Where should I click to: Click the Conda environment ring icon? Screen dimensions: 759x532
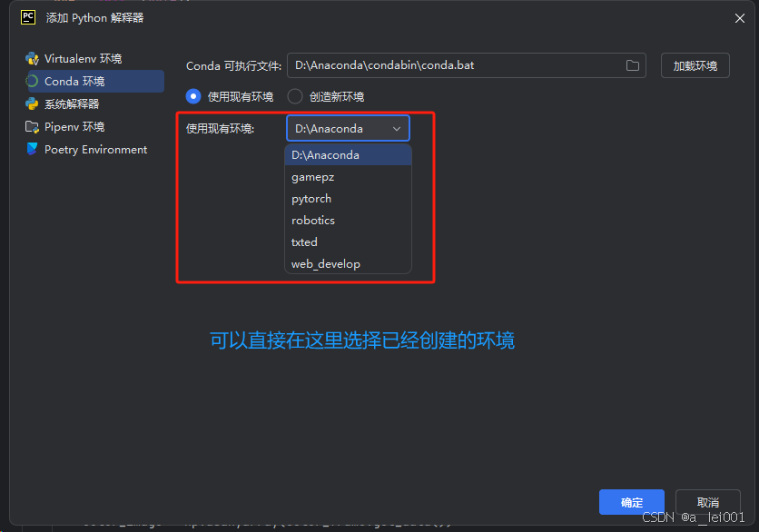click(x=32, y=82)
